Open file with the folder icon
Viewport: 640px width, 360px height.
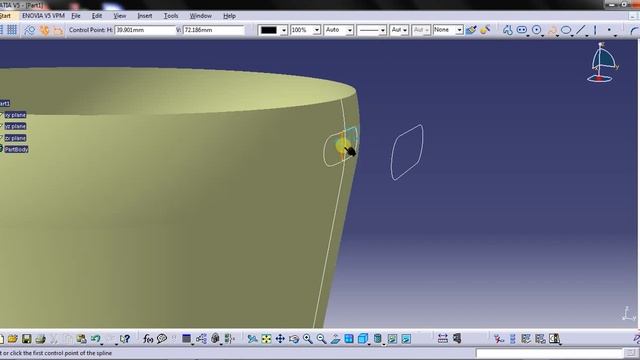point(13,339)
